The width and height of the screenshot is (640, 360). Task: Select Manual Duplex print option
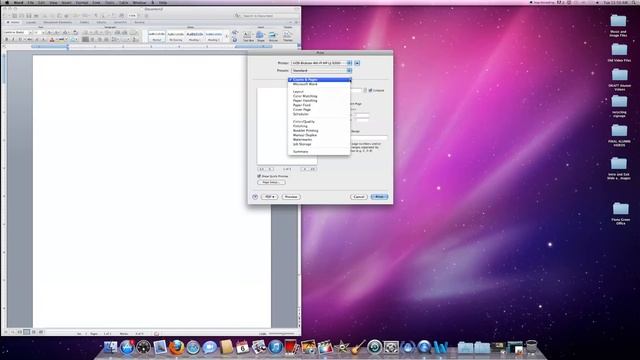319,135
